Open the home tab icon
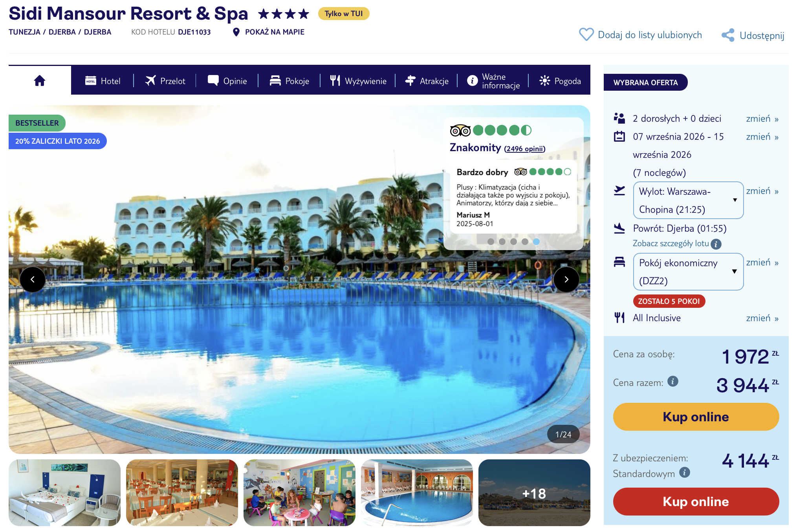Screen dimensions: 797x532 point(40,80)
